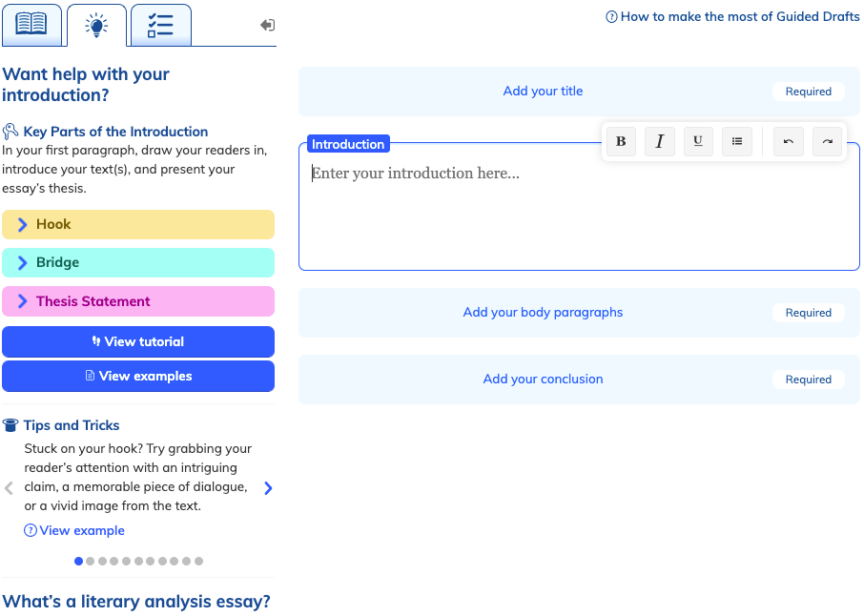This screenshot has width=864, height=616.
Task: Toggle bold formatting
Action: tap(621, 141)
